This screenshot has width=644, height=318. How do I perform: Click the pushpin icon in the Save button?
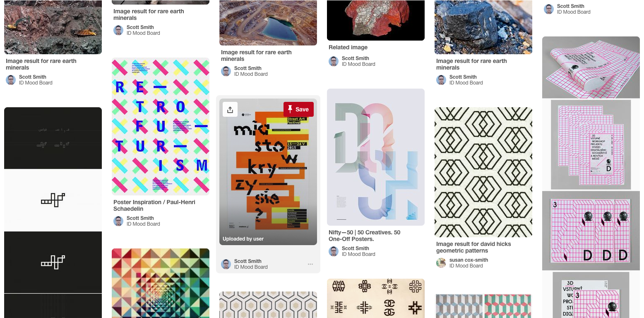point(290,109)
